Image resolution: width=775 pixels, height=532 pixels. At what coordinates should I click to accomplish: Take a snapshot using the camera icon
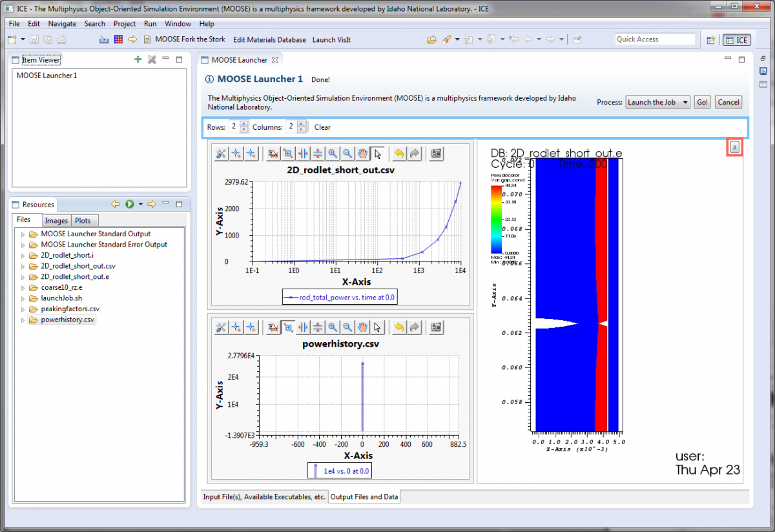click(436, 154)
